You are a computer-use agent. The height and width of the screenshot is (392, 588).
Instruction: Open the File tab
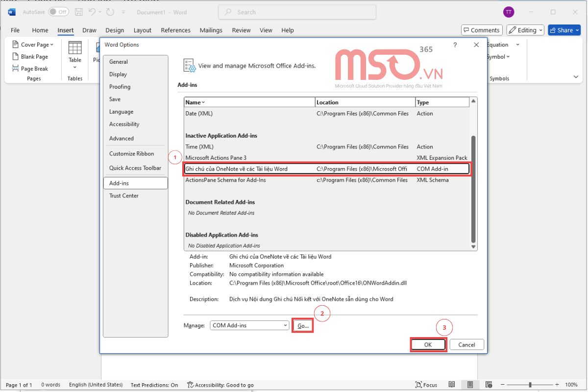(15, 30)
